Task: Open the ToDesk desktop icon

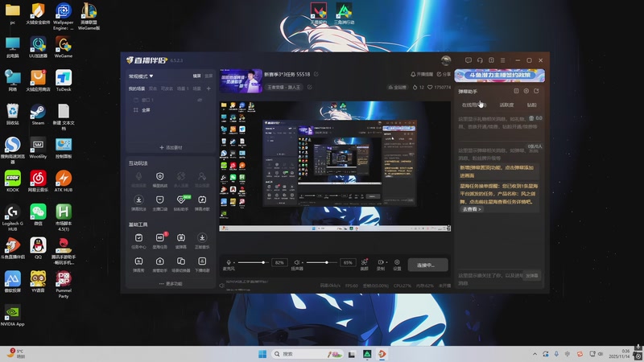Action: click(x=64, y=81)
